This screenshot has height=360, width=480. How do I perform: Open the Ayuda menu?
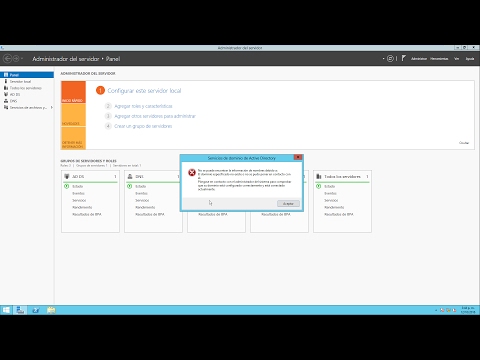click(x=470, y=59)
